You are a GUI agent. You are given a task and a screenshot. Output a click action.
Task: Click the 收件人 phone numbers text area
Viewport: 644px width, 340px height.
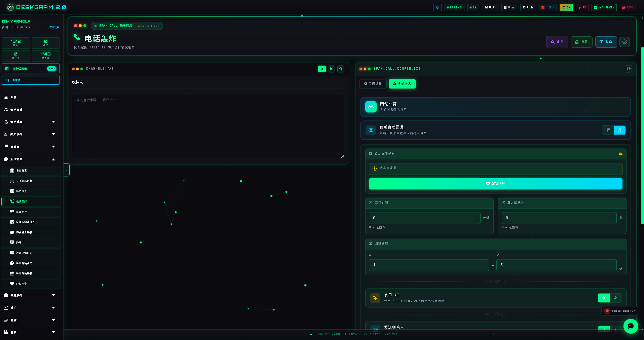point(208,125)
